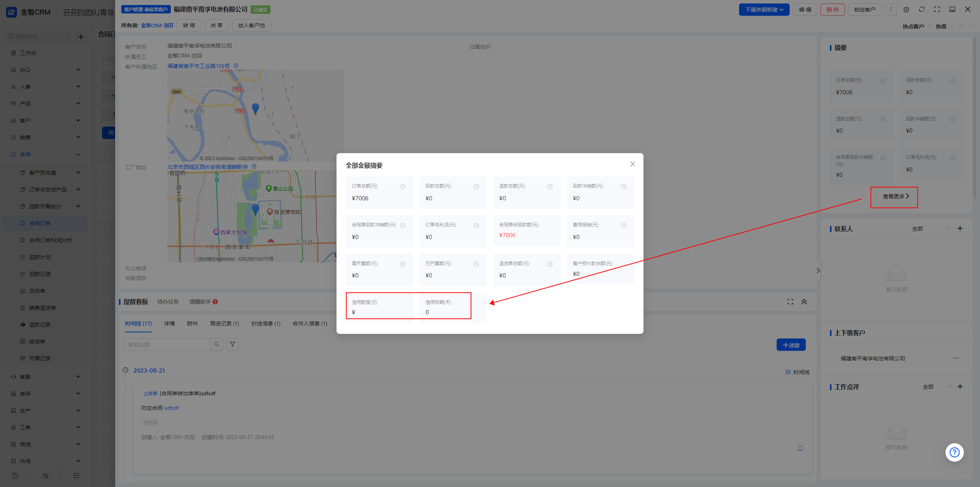Expand the 提醒看板 panel to fullscreen
Viewport: 980px width, 487px height.
click(790, 302)
